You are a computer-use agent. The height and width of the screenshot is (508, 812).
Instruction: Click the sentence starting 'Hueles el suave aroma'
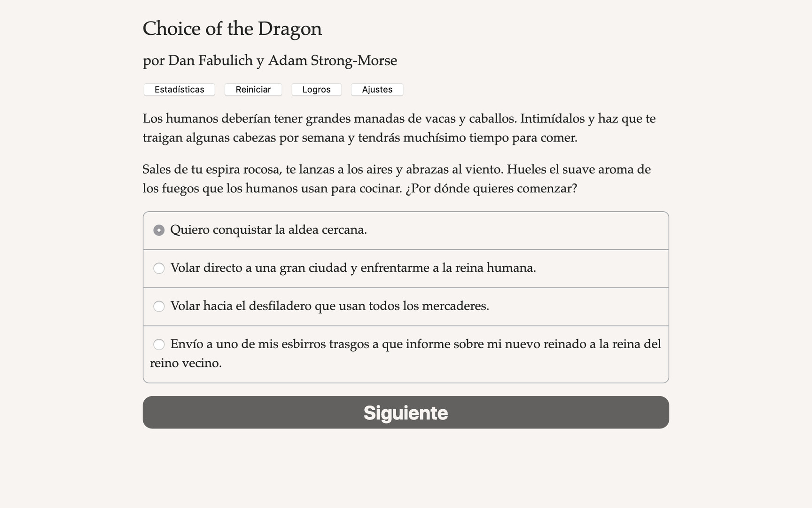coord(578,169)
